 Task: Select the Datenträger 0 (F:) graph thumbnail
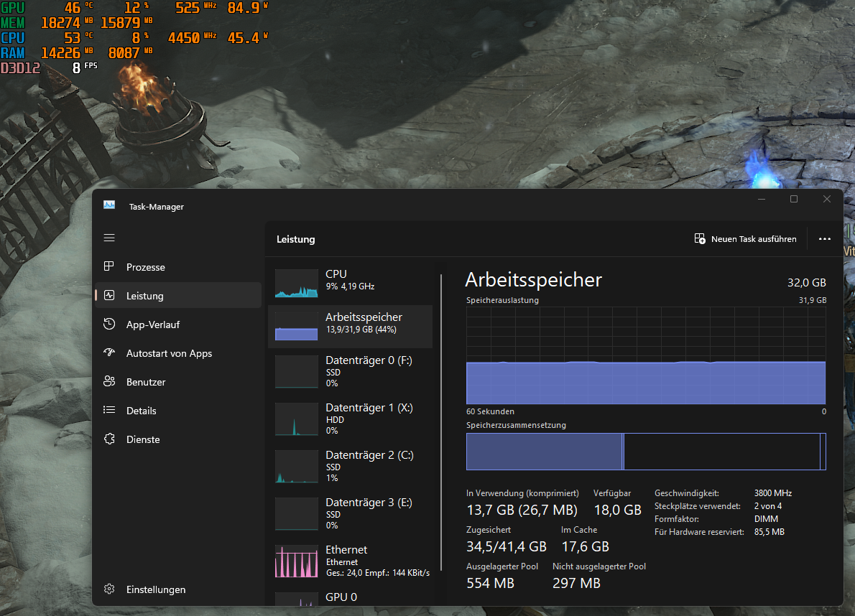296,371
